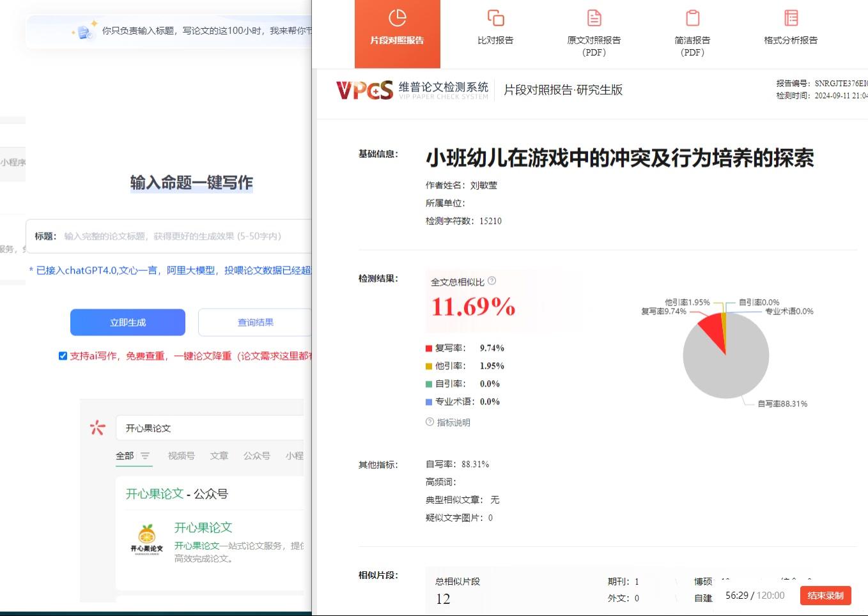Click the 结束录制 button
This screenshot has width=868, height=616.
[x=825, y=596]
